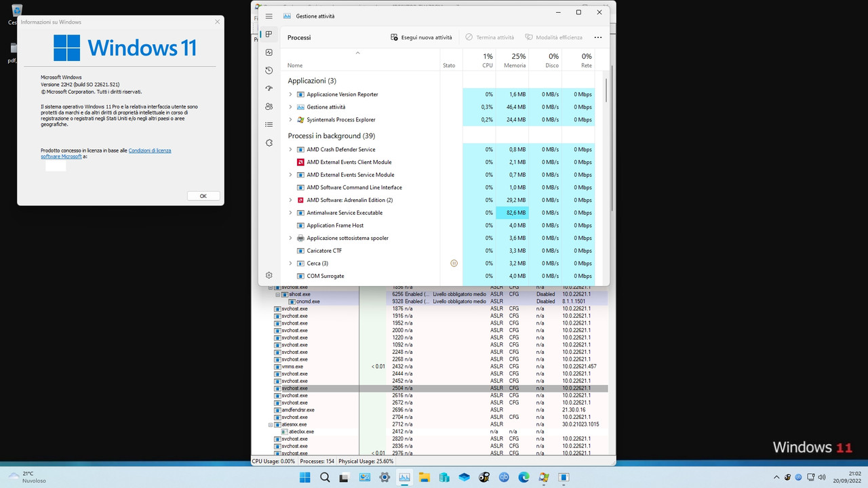Sort processes by CPU column

tap(479, 59)
